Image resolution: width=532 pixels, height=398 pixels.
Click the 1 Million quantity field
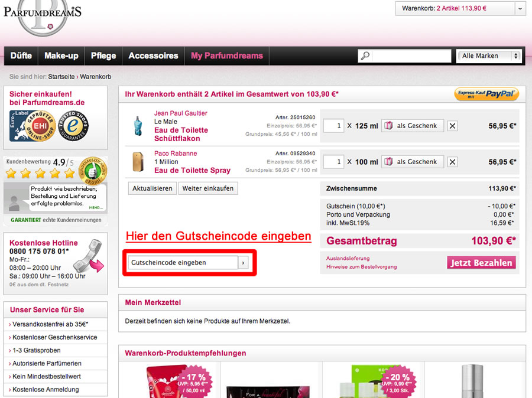tap(333, 162)
